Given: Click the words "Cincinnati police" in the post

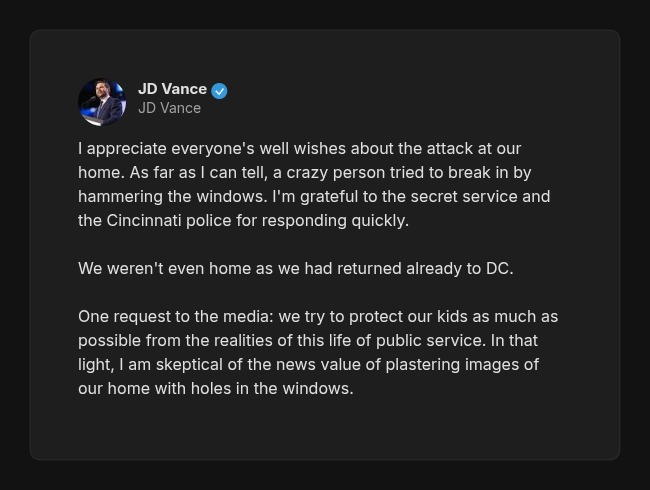Looking at the screenshot, I should [169, 220].
